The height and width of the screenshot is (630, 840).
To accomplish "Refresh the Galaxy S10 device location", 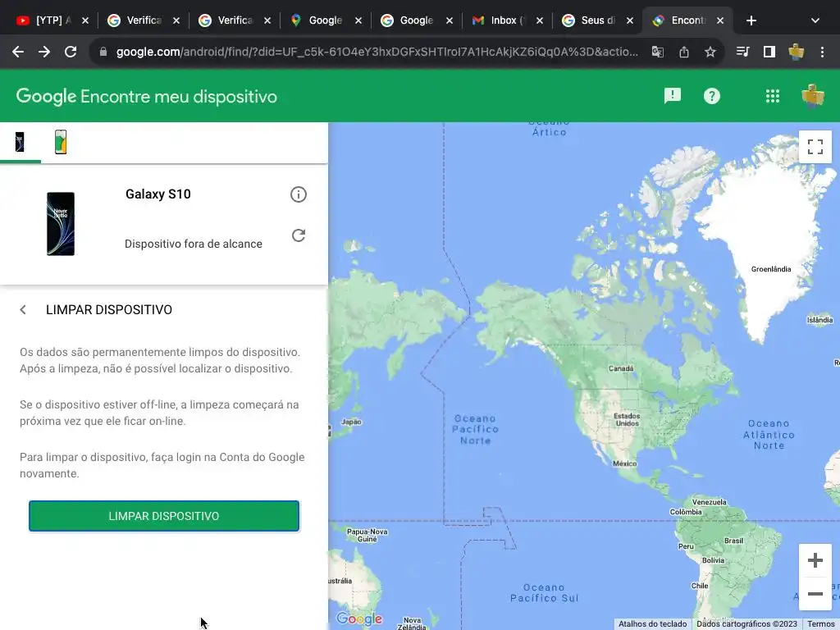I will 299,235.
